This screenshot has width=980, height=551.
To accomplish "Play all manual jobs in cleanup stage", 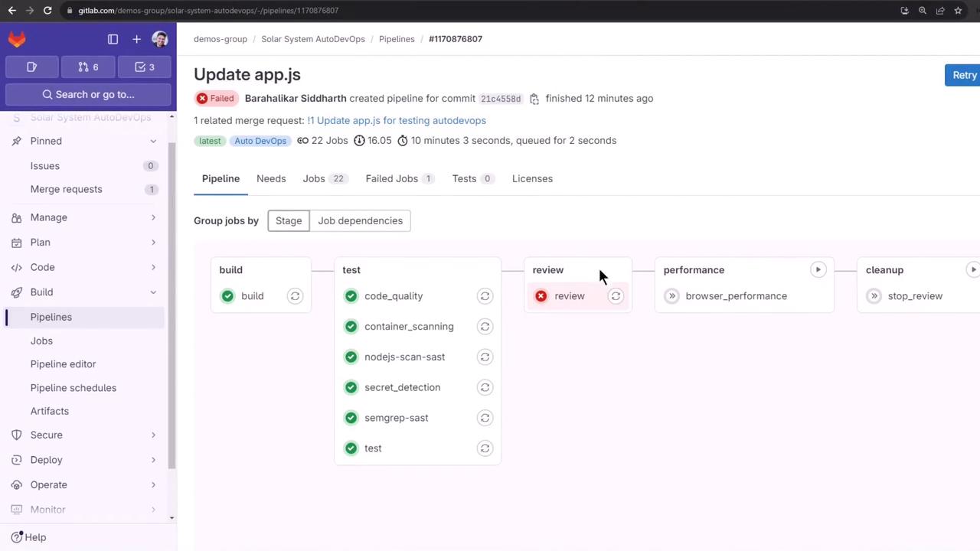I will (x=972, y=269).
